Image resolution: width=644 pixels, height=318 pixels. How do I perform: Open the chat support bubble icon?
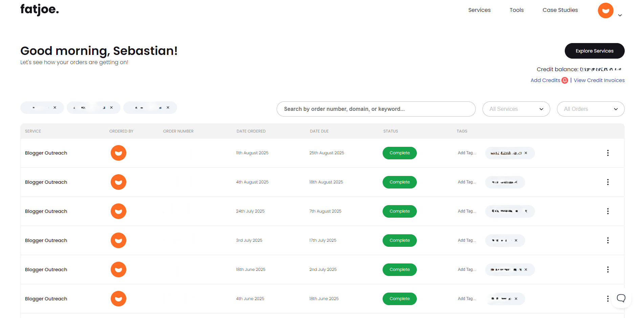[x=621, y=298]
